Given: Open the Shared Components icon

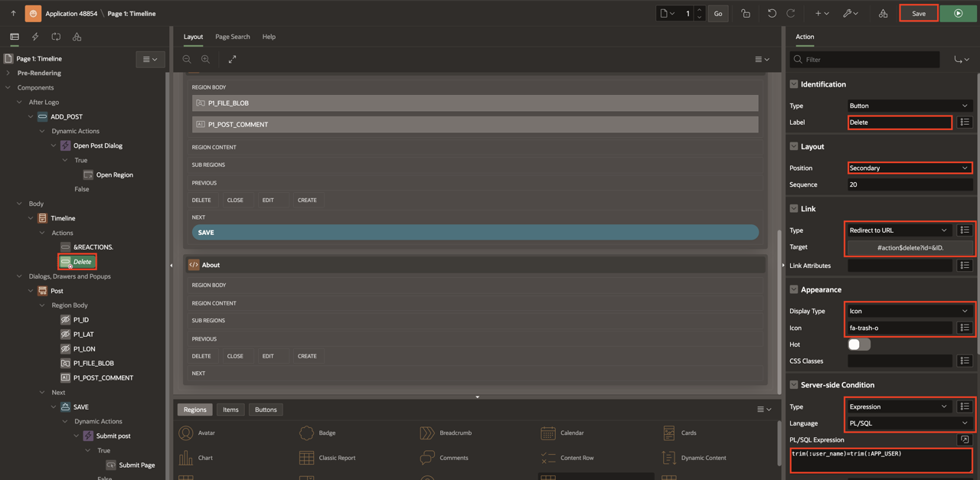Looking at the screenshot, I should tap(883, 13).
